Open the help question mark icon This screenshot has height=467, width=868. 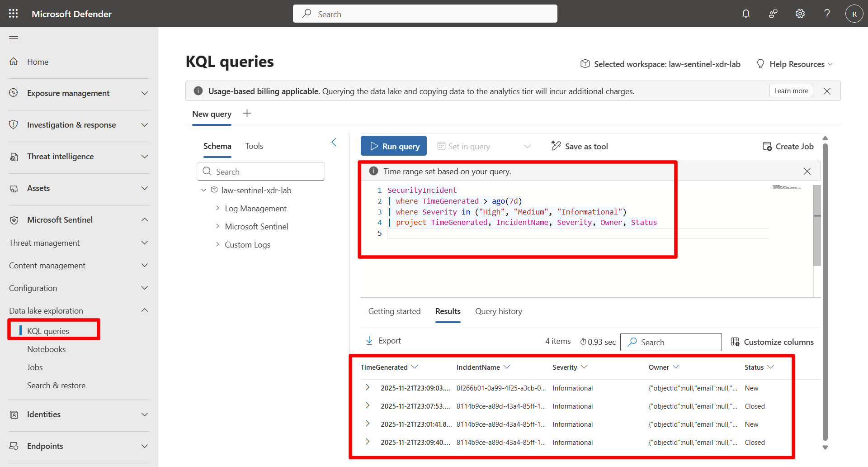[827, 14]
